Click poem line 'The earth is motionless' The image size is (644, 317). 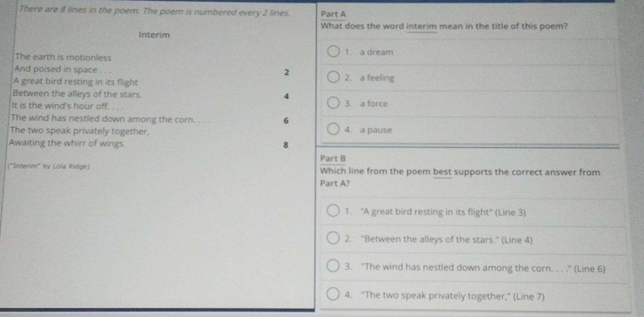63,57
